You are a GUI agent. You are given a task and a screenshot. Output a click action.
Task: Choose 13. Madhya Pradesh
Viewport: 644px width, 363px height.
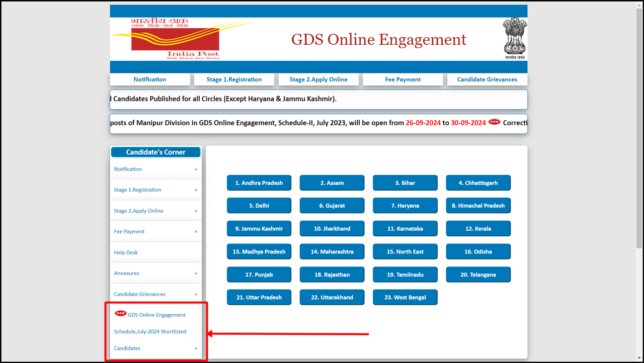click(259, 251)
